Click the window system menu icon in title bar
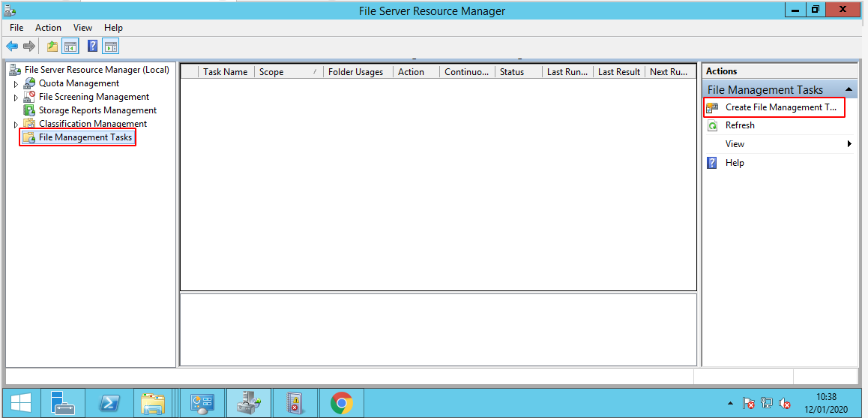Image resolution: width=868 pixels, height=418 pixels. pyautogui.click(x=10, y=10)
